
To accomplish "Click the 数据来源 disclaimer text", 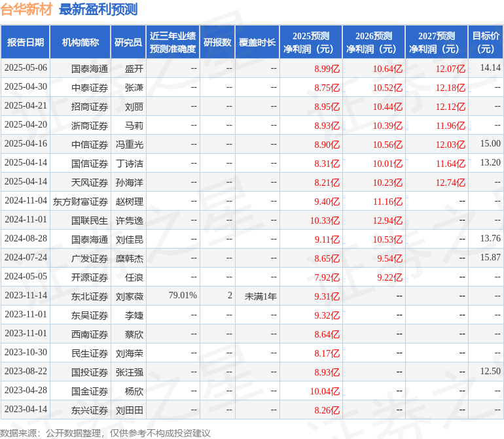I will pos(105,433).
